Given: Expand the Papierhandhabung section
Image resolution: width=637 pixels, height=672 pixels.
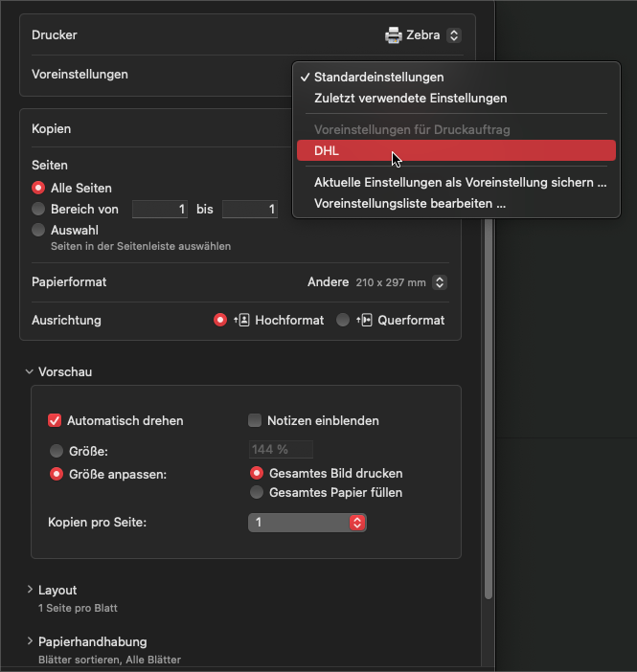Looking at the screenshot, I should [x=30, y=641].
